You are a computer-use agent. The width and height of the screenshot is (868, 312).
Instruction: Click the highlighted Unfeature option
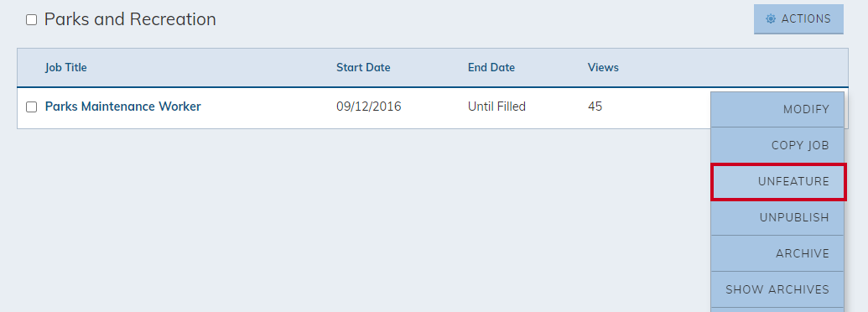point(778,181)
